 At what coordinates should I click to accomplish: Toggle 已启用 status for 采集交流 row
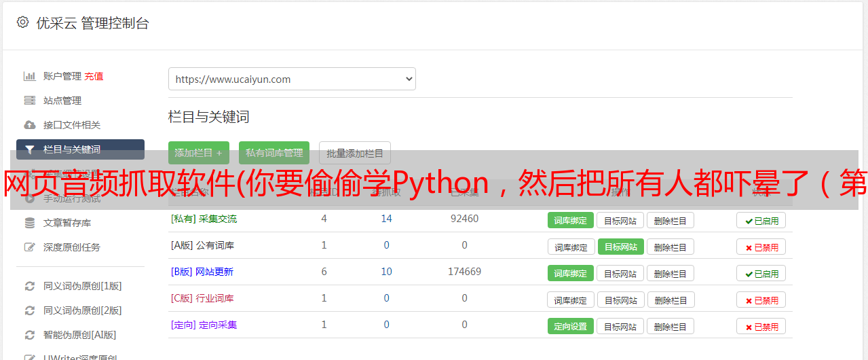coord(761,220)
